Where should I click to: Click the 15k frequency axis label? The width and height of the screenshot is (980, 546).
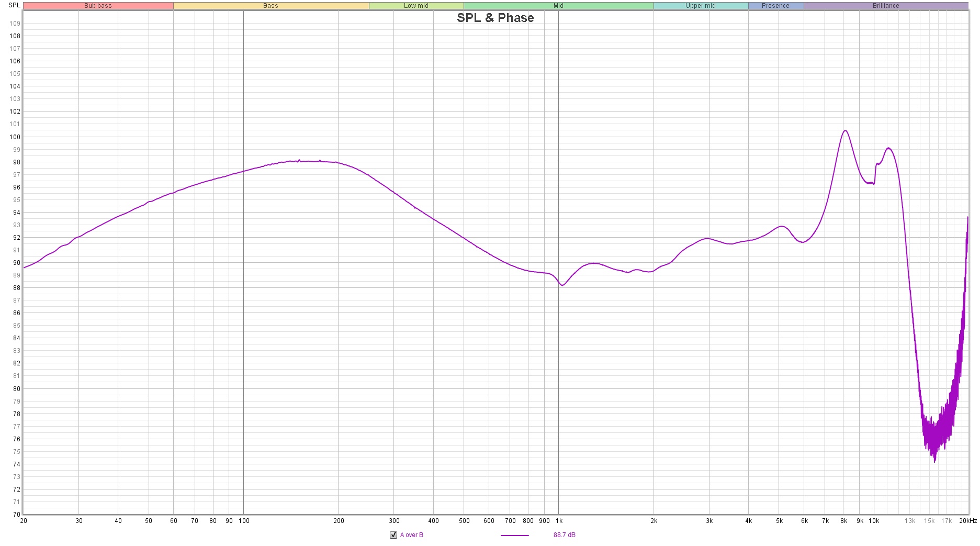pos(929,521)
